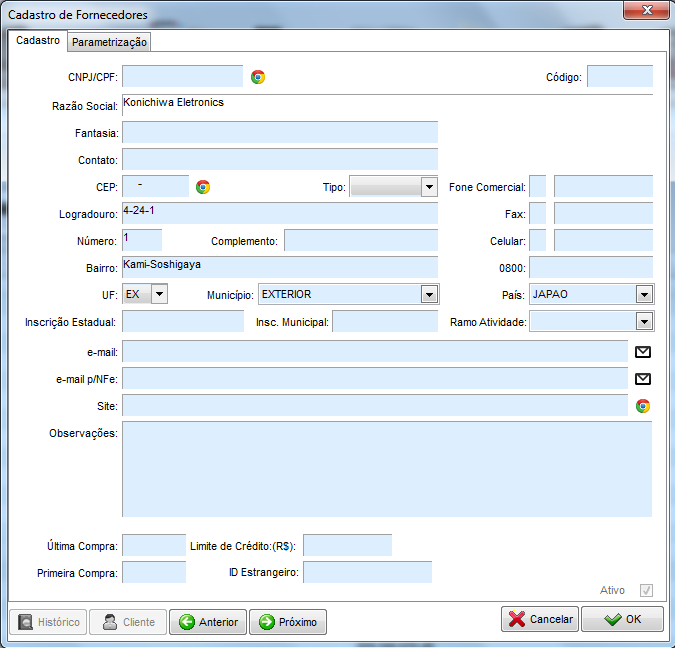675x648 pixels.
Task: Click the envelope icon beside e-mail field
Action: (x=643, y=352)
